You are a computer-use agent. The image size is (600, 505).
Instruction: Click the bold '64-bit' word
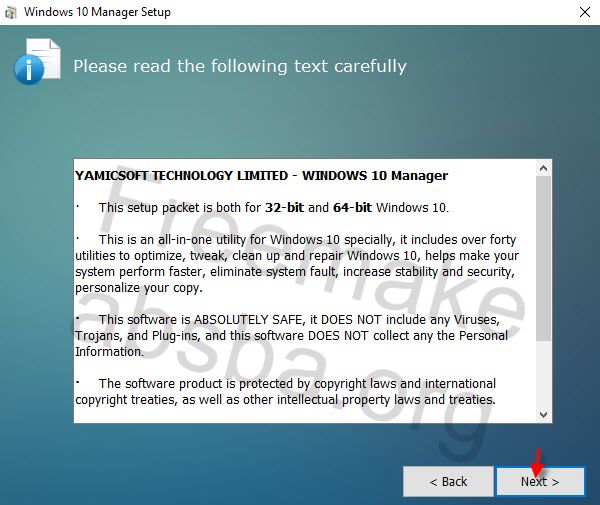click(352, 207)
